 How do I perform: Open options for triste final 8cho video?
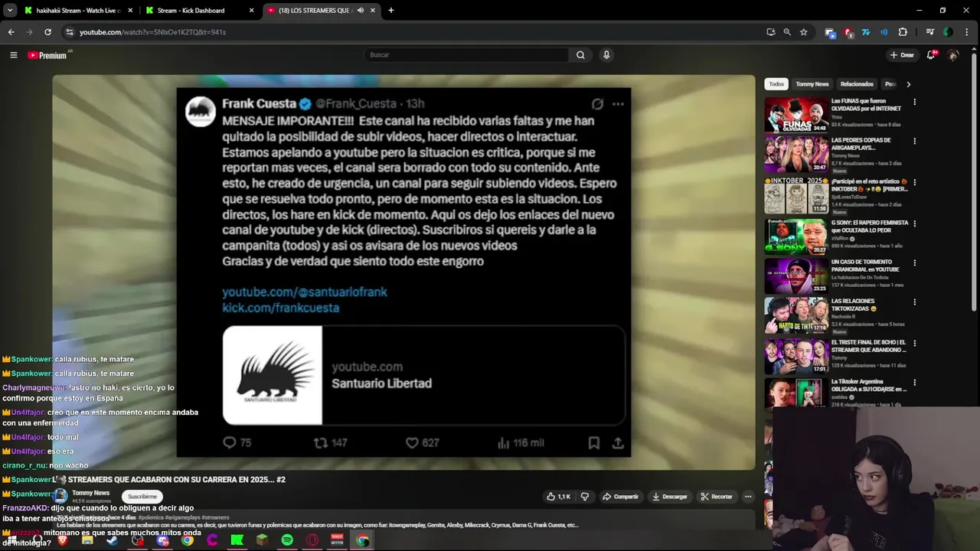point(914,343)
